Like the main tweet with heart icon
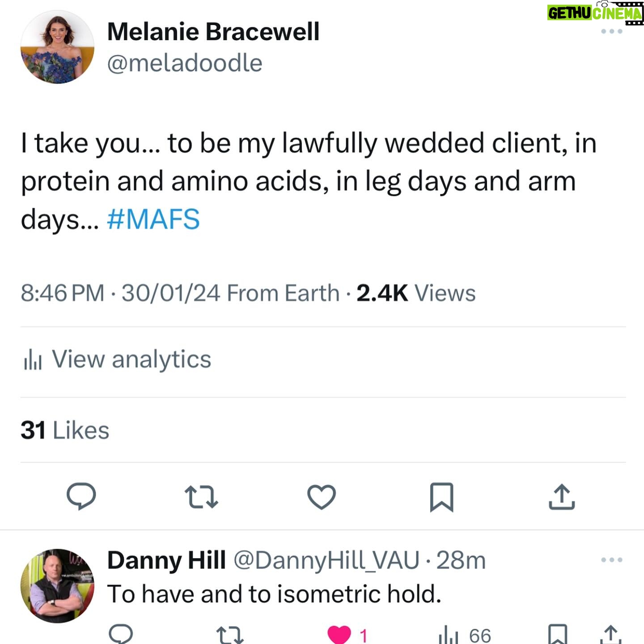The image size is (644, 644). (x=322, y=497)
